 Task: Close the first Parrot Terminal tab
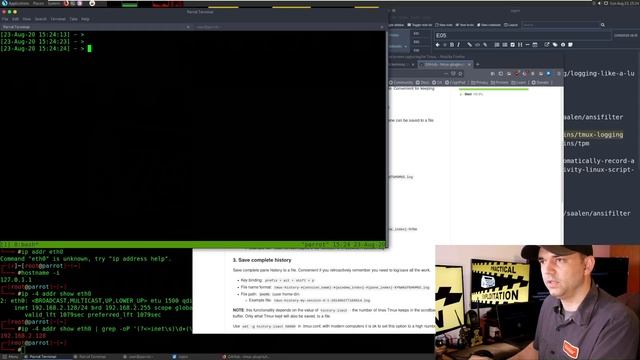pyautogui.click(x=188, y=27)
